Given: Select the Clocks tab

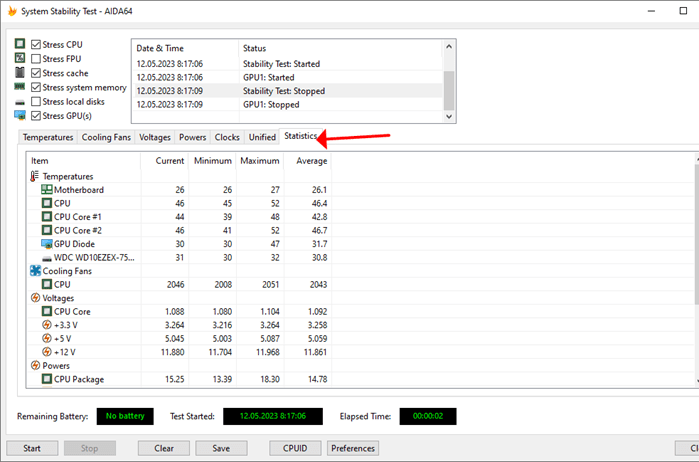Looking at the screenshot, I should (227, 137).
